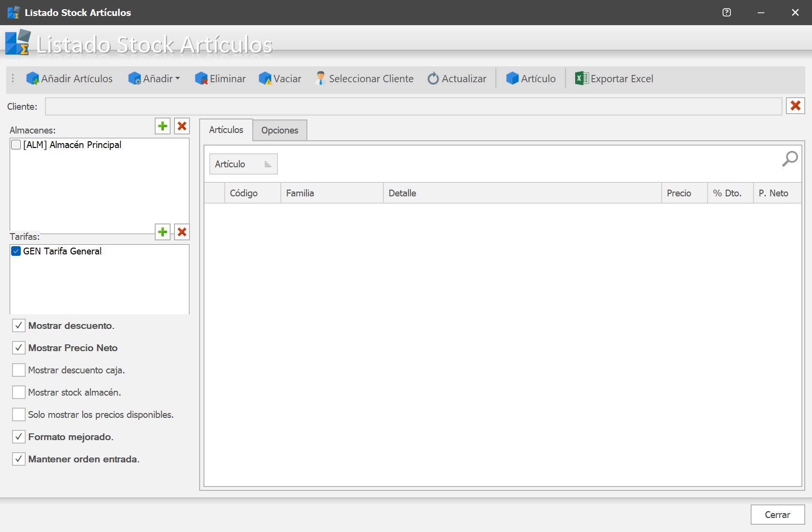
Task: Click the Eliminar toolbar button
Action: pos(220,78)
